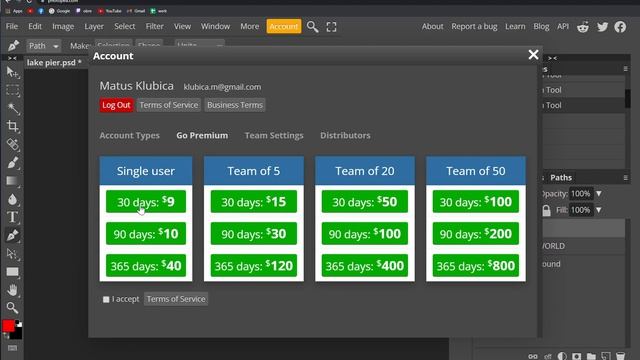This screenshot has width=640, height=360.
Task: Select the Type tool
Action: click(x=12, y=217)
